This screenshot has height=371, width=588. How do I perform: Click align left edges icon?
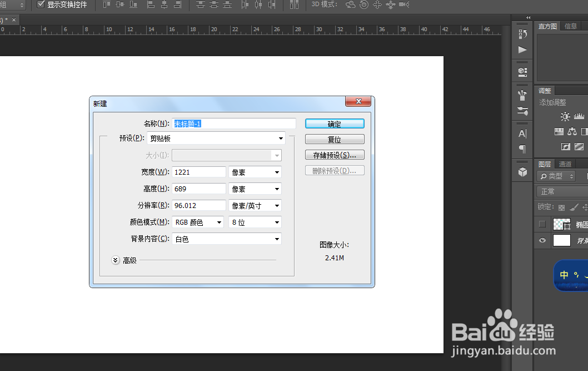151,4
